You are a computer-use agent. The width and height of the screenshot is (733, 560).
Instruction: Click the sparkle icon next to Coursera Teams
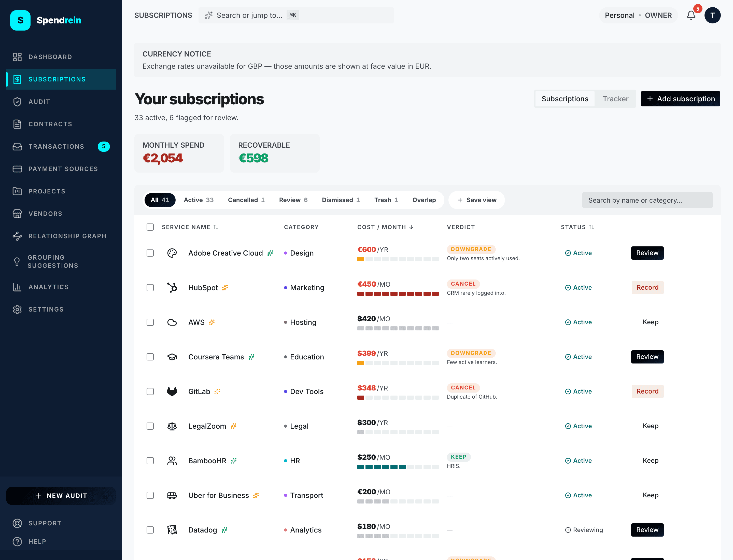coord(251,357)
